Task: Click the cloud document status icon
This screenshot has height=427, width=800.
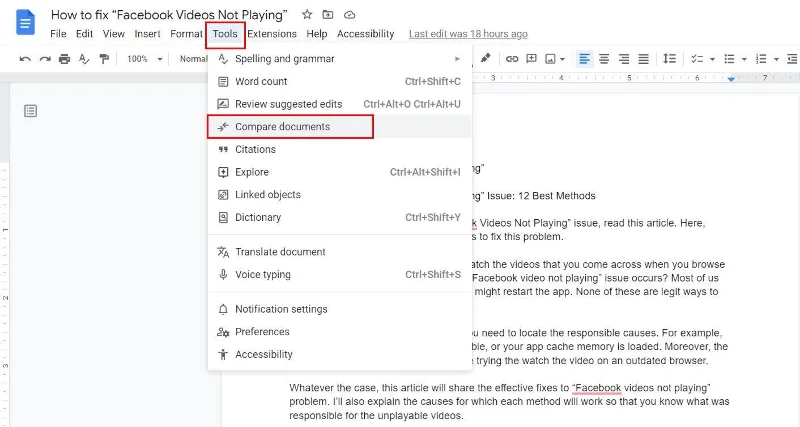Action: pos(349,15)
